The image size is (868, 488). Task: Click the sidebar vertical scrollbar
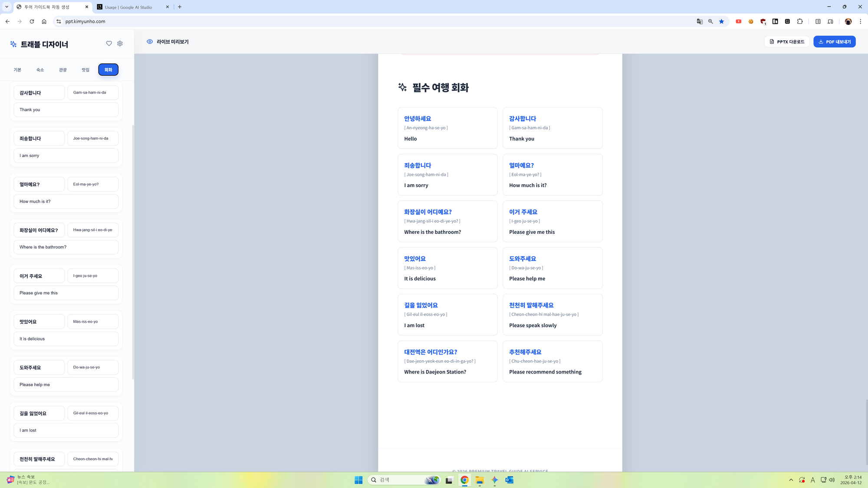(x=133, y=252)
